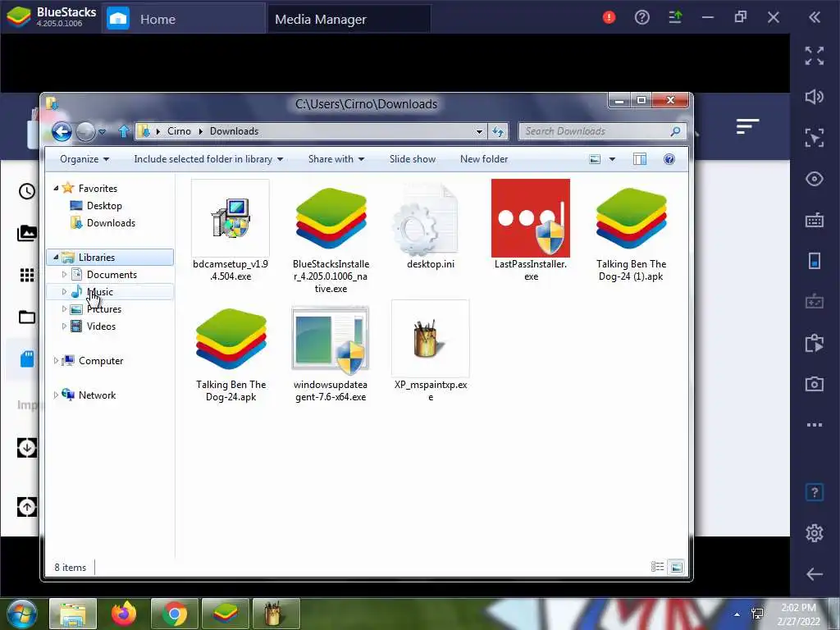The height and width of the screenshot is (630, 840).
Task: Click Media Manager export upload arrow icon
Action: pos(27,507)
